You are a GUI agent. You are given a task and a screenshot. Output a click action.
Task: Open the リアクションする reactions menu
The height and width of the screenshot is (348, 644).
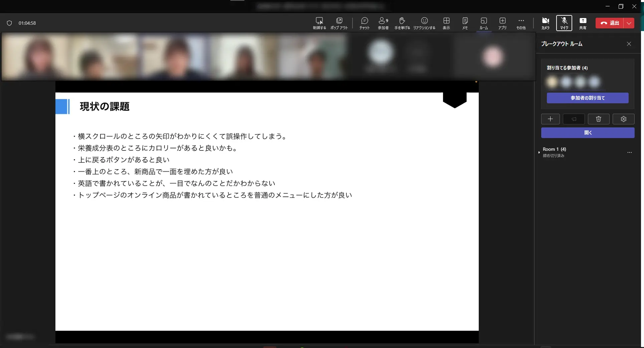[424, 23]
